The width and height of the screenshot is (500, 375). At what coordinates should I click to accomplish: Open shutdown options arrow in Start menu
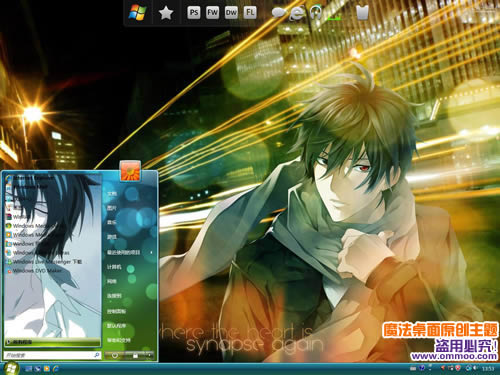tap(149, 356)
